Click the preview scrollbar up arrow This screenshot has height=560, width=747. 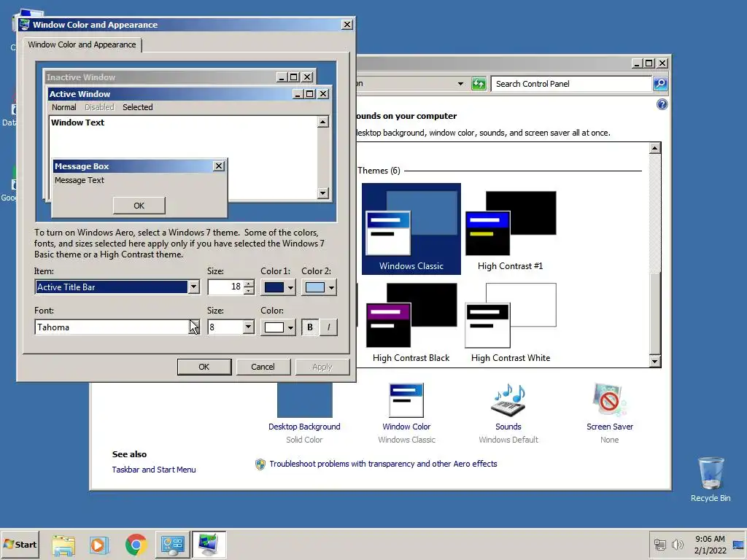[323, 122]
